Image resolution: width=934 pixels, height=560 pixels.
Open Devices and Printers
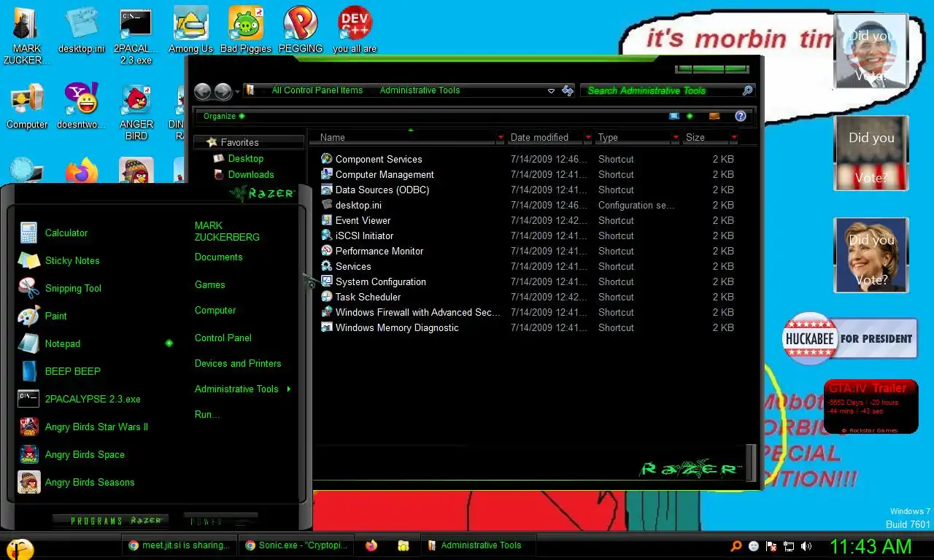[x=237, y=363]
